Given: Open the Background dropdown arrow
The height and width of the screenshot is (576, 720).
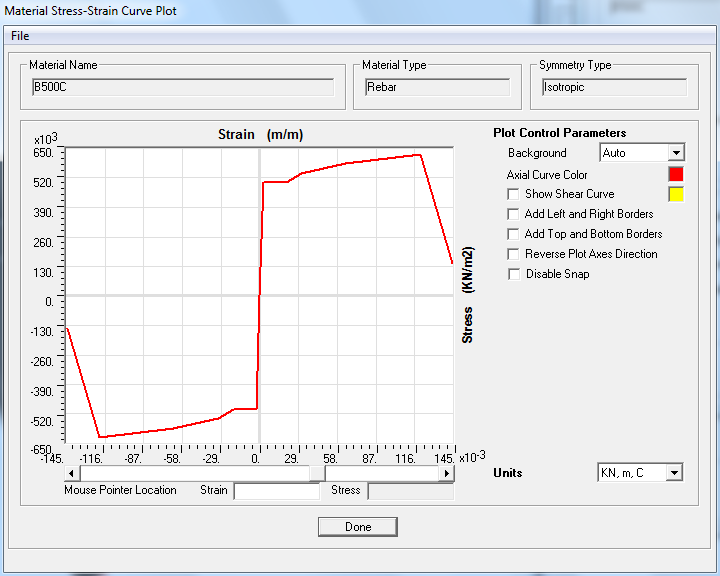Looking at the screenshot, I should (676, 153).
